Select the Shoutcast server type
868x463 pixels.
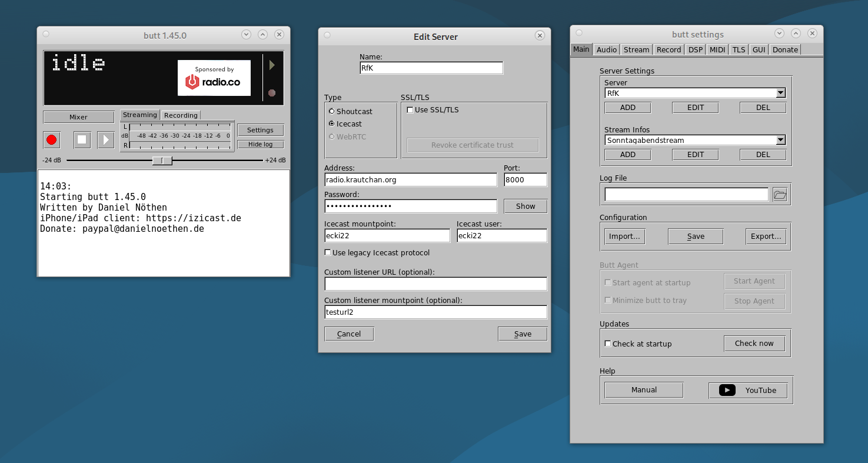click(332, 111)
